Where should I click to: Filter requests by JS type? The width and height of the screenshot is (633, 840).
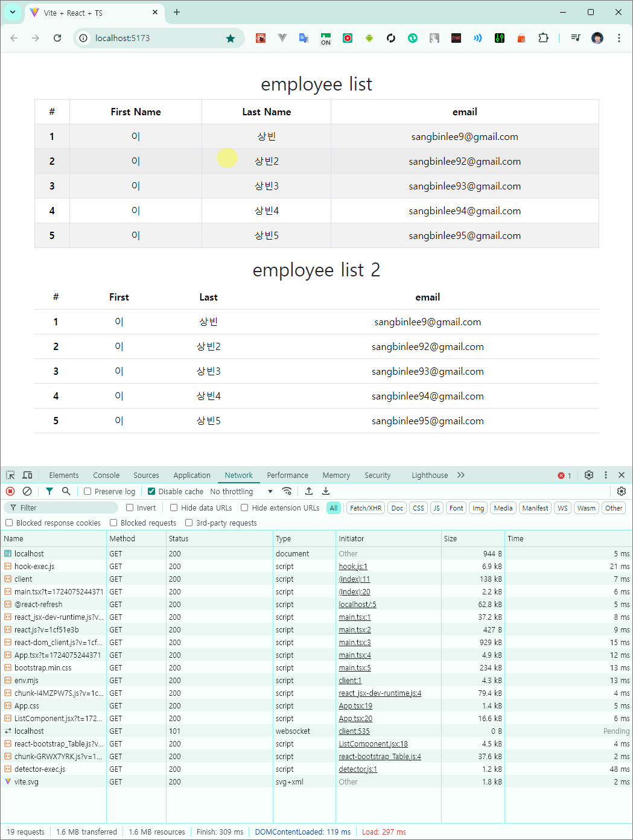click(x=437, y=508)
